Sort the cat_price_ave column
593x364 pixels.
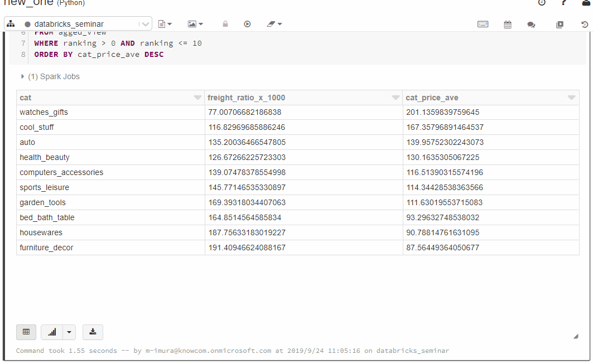[571, 98]
